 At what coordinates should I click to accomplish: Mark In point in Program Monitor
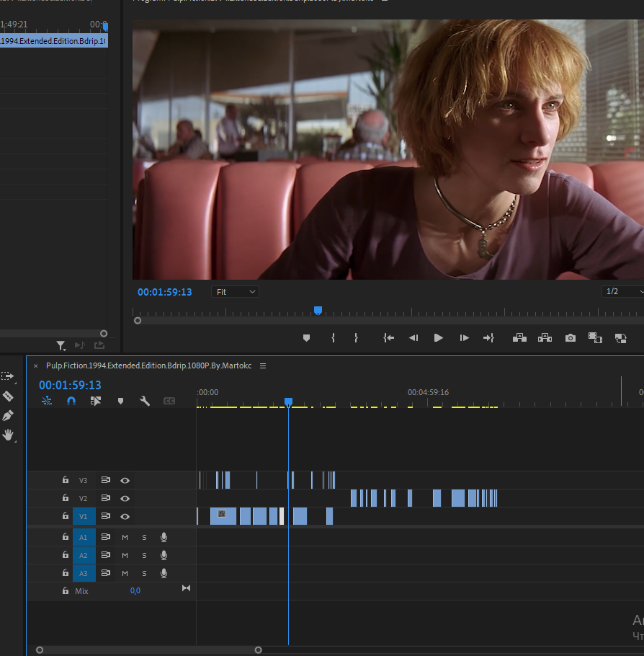pyautogui.click(x=333, y=337)
